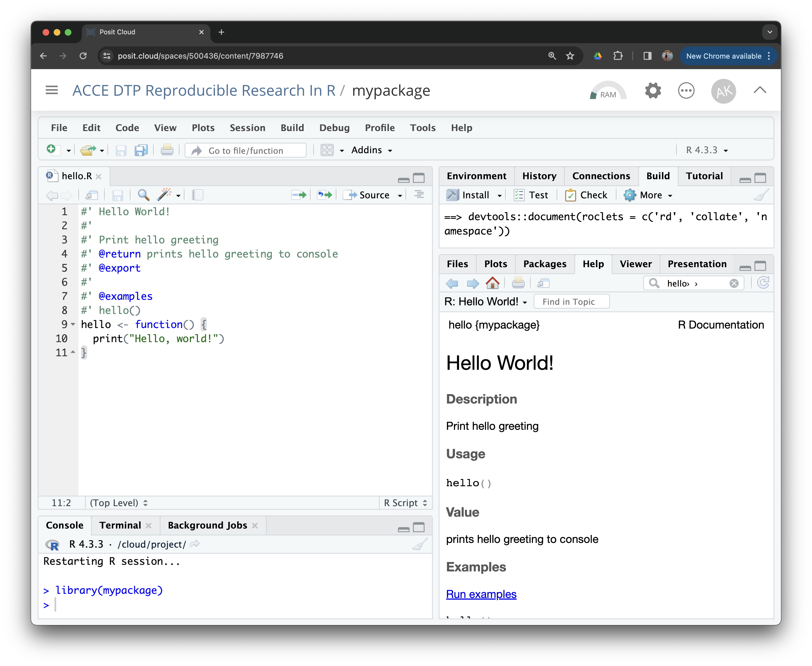Expand the Source options dropdown arrow
The image size is (812, 666).
[400, 196]
